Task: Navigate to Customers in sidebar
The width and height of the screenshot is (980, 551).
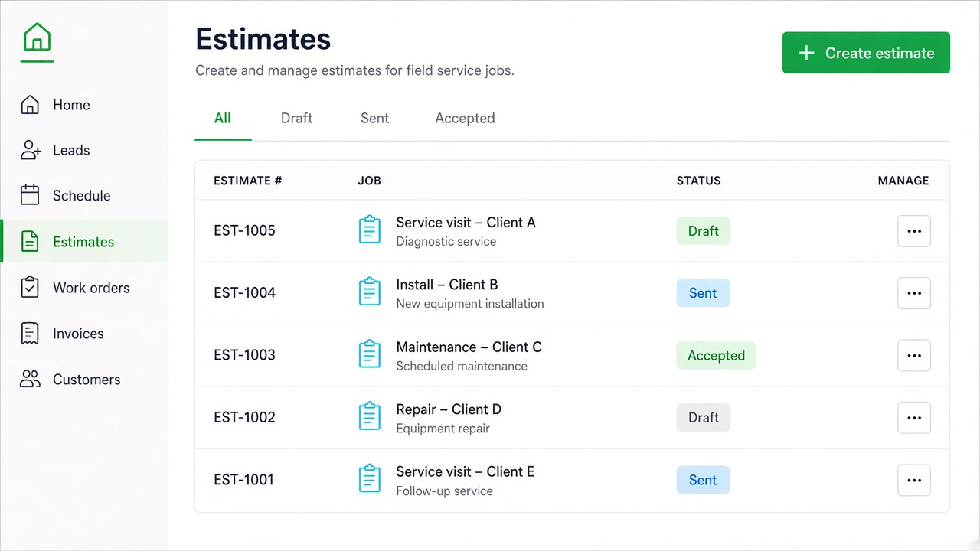Action: pos(84,380)
